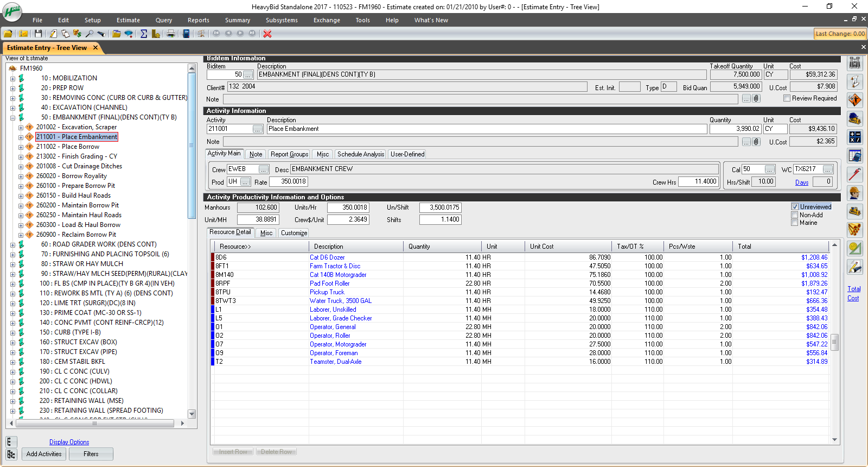The width and height of the screenshot is (868, 467).
Task: Open the Cat D6 Dozer resource link
Action: (327, 257)
